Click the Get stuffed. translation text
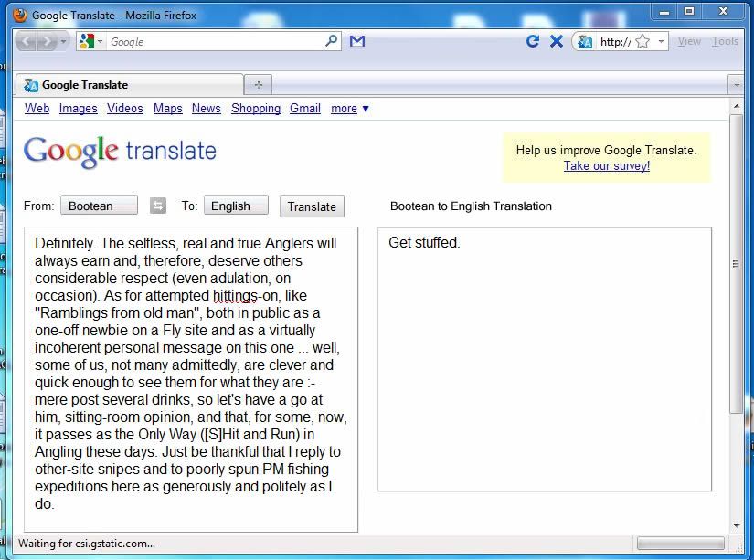754x560 pixels. 424,242
